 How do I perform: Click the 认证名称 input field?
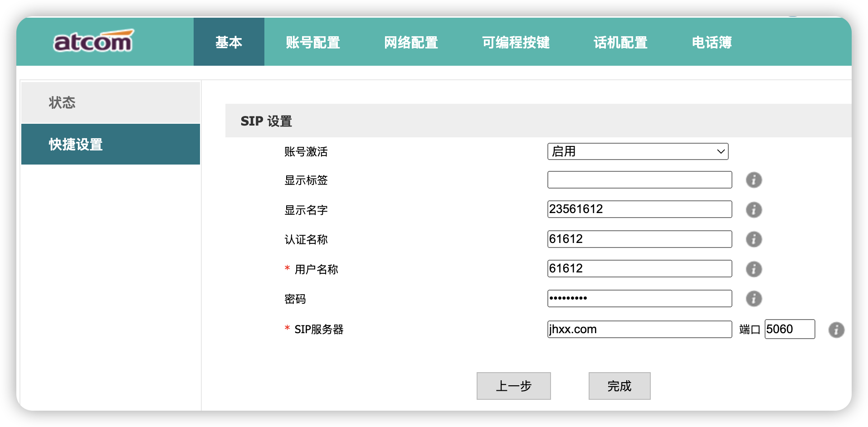tap(639, 239)
